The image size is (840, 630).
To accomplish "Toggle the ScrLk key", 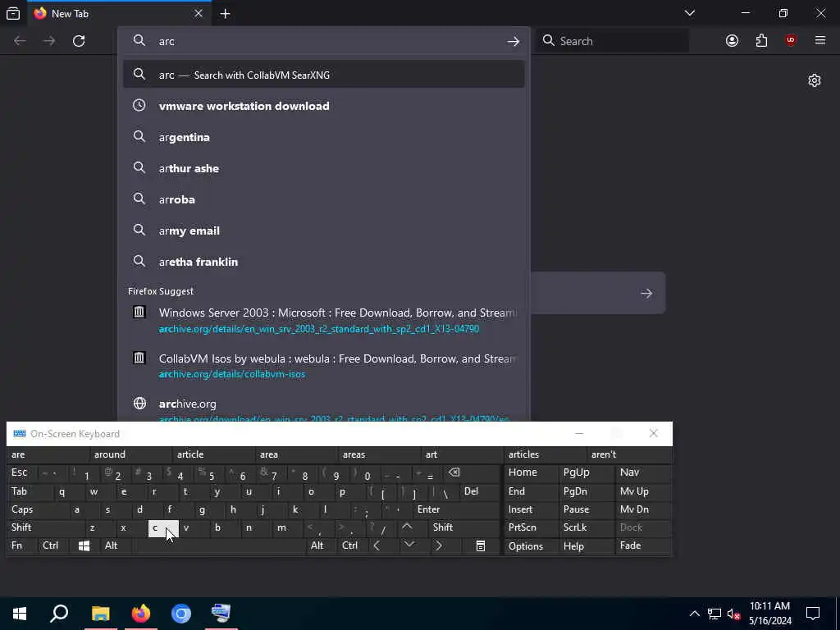I will [x=585, y=527].
